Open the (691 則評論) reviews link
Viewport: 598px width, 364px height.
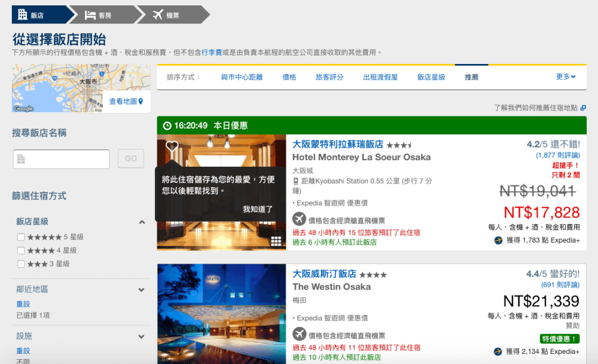pyautogui.click(x=560, y=285)
